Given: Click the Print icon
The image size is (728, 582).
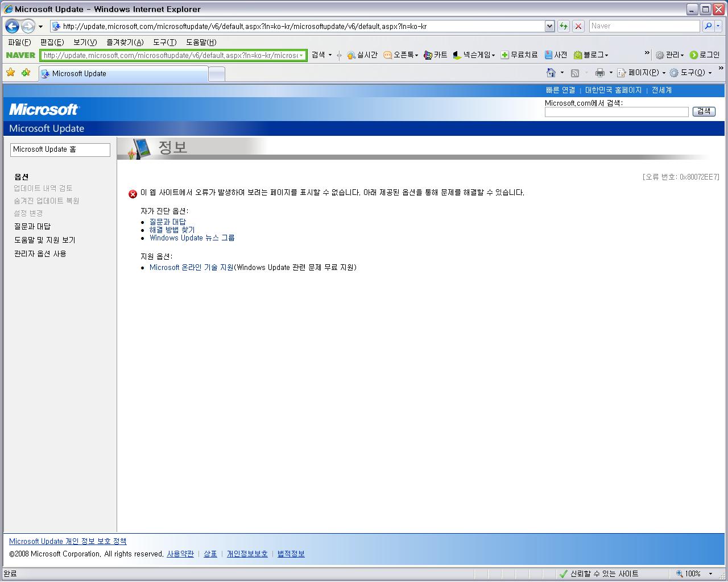Looking at the screenshot, I should 600,73.
